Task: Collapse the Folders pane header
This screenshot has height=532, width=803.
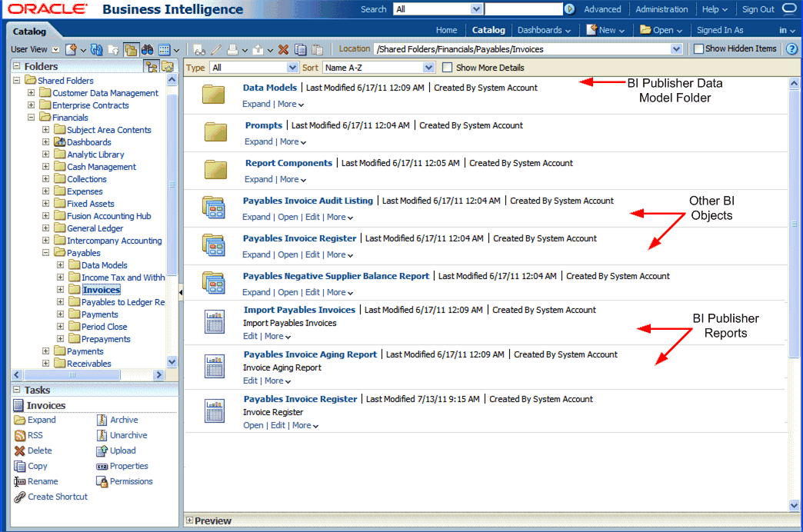Action: (16, 66)
